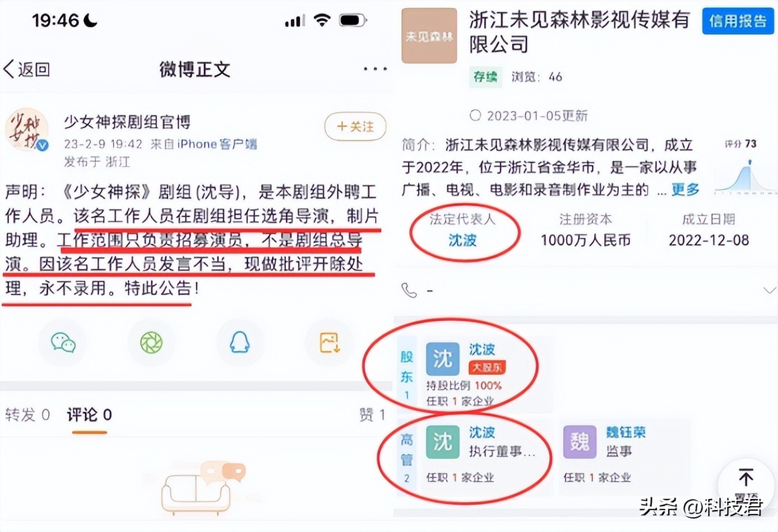The image size is (778, 532).
Task: Open supervisor 魏钰荣 profile card
Action: [623, 454]
